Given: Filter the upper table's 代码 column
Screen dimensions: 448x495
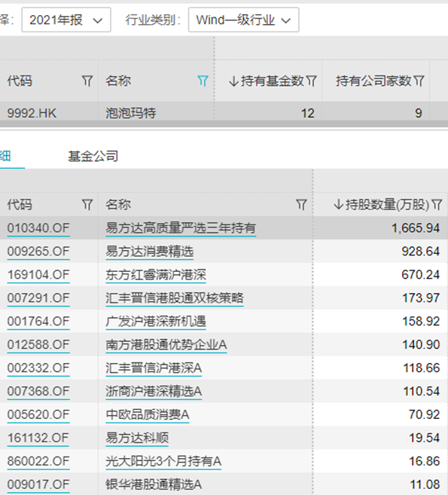Looking at the screenshot, I should 87,81.
